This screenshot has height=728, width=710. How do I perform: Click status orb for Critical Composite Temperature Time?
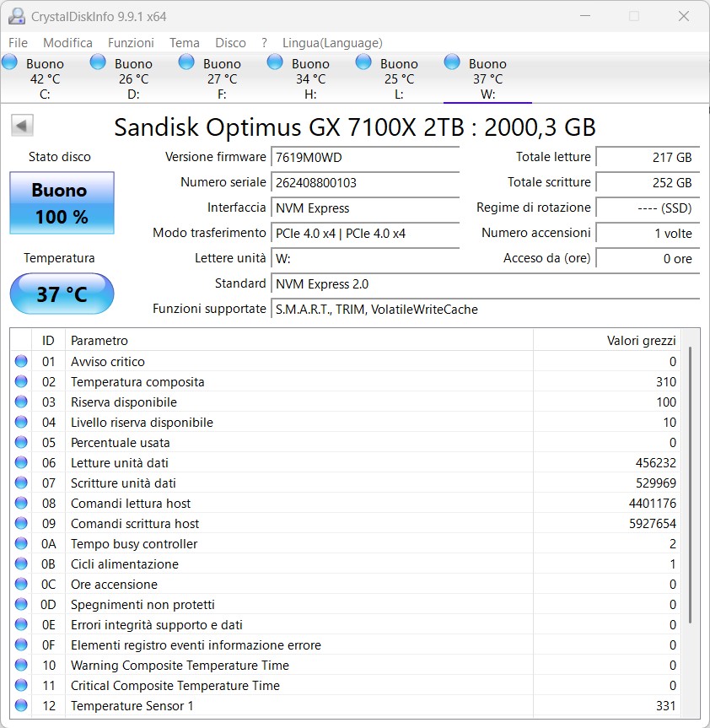pyautogui.click(x=21, y=685)
